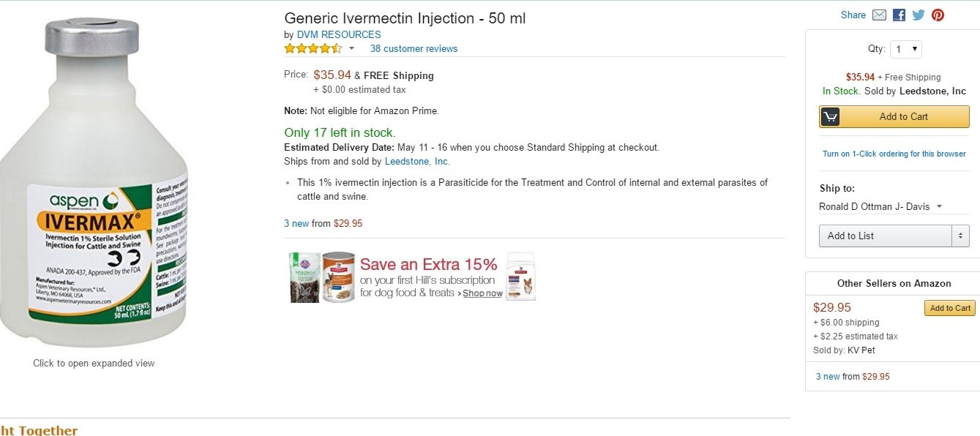
Task: Open the Leedstone, Inc. seller link
Action: [417, 162]
